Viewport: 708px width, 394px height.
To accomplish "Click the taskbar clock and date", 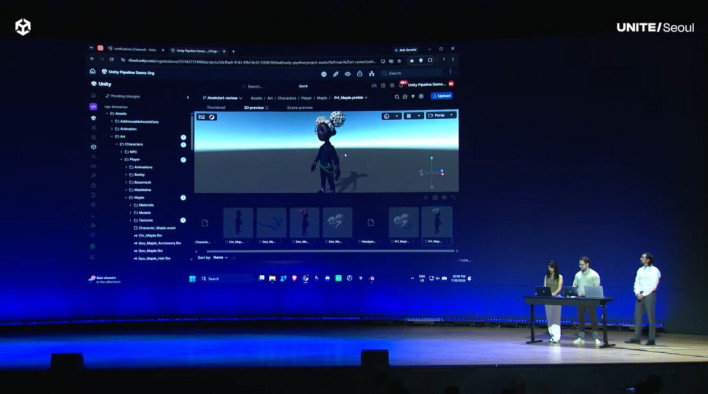I will pyautogui.click(x=459, y=278).
